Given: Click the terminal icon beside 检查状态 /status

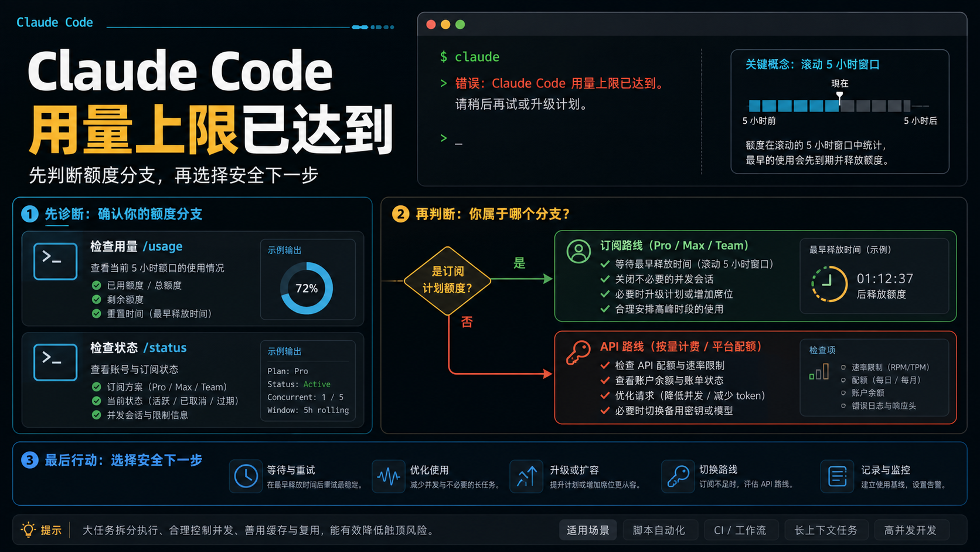Looking at the screenshot, I should point(56,363).
